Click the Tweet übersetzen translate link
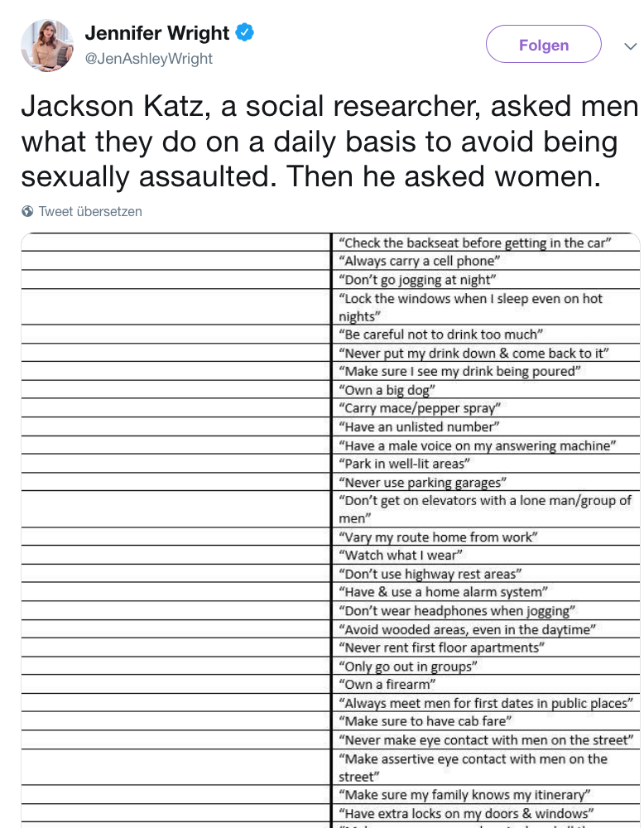The height and width of the screenshot is (828, 644). 90,211
